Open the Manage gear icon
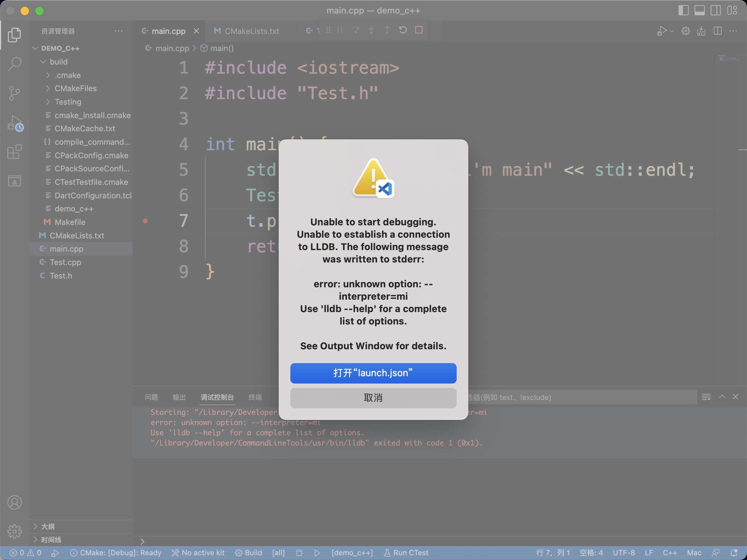The image size is (747, 560). [x=15, y=531]
